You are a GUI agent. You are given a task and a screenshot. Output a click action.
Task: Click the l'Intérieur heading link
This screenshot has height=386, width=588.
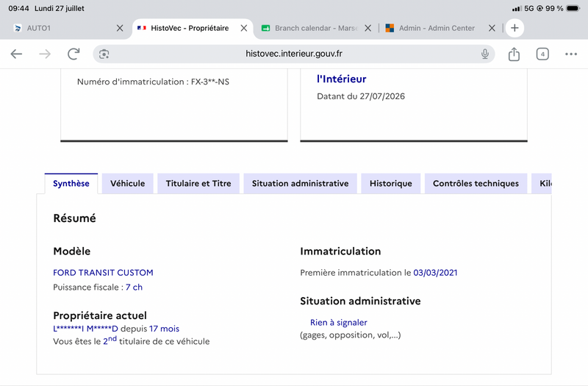point(341,79)
